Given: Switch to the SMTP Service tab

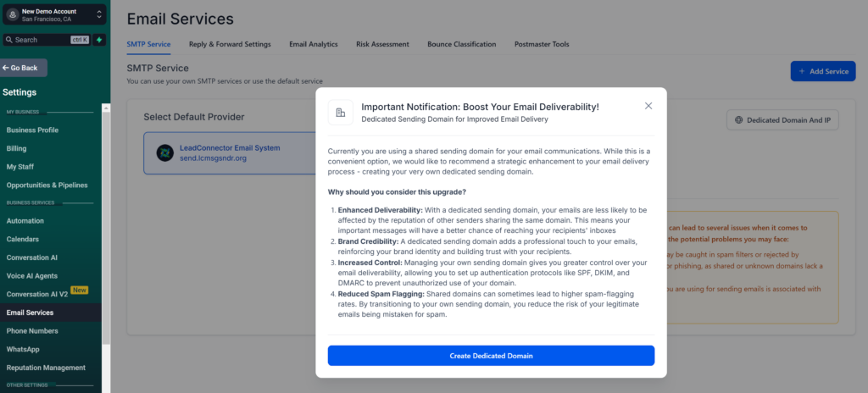Looking at the screenshot, I should coord(148,44).
